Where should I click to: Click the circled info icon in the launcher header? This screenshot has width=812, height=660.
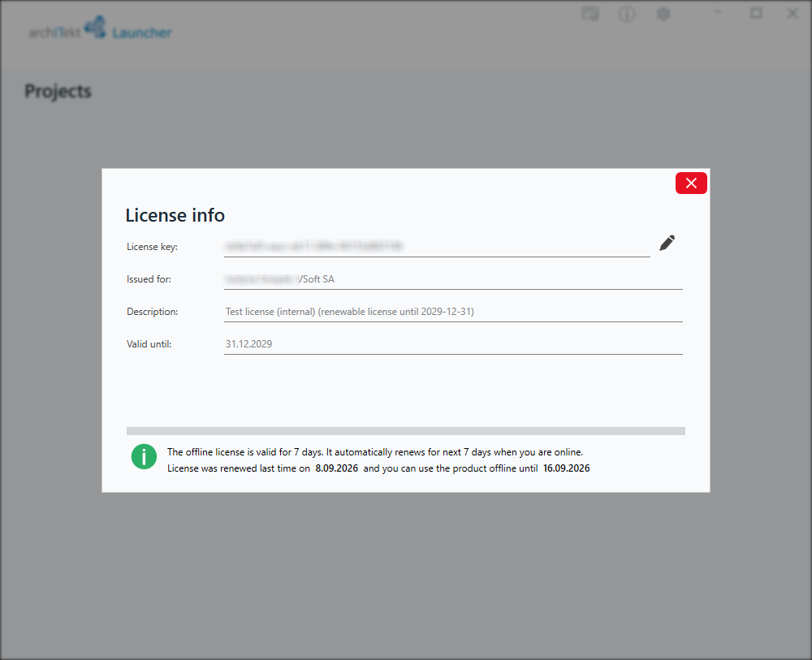(x=627, y=14)
